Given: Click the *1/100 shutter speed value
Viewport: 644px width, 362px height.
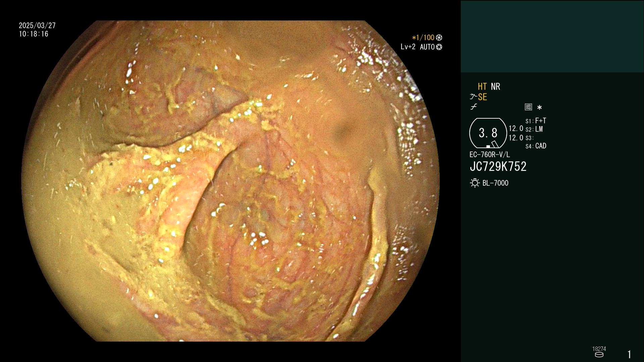Looking at the screenshot, I should [x=423, y=38].
